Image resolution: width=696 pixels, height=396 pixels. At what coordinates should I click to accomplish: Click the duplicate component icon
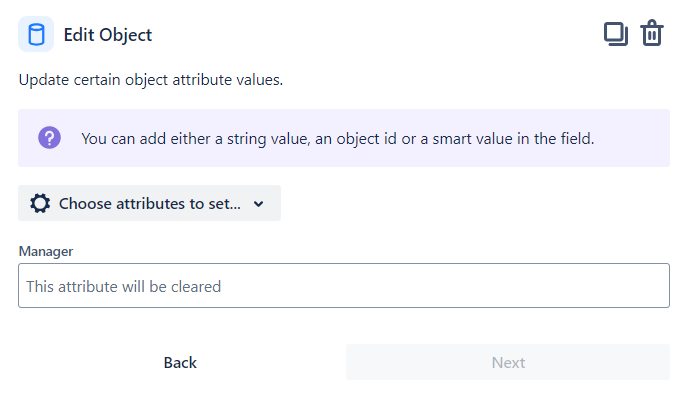pyautogui.click(x=616, y=34)
